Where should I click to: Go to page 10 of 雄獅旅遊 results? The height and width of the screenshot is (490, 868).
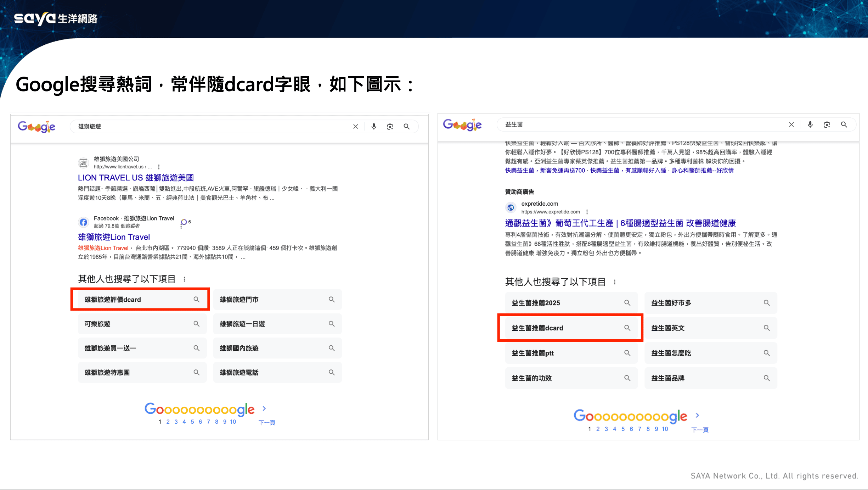pyautogui.click(x=233, y=422)
